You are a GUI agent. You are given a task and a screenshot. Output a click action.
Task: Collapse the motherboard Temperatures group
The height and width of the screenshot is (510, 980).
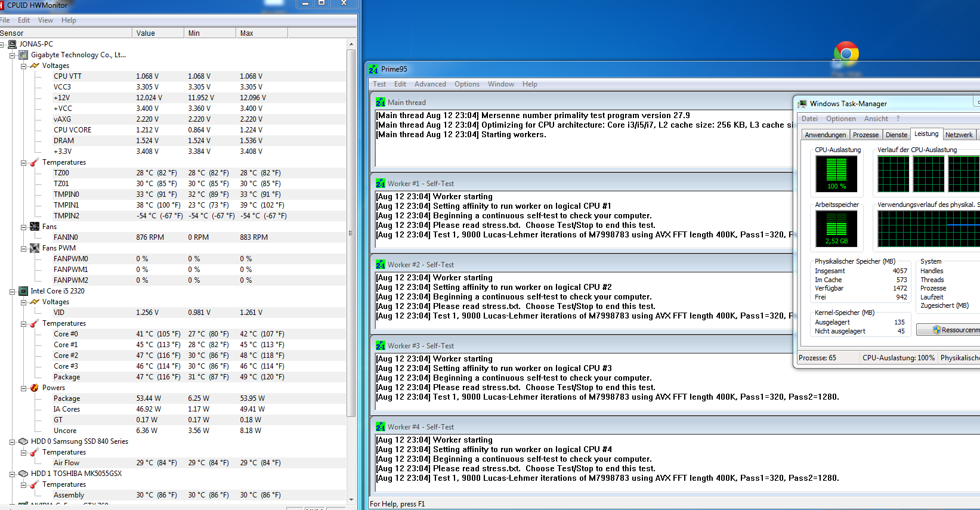coord(23,162)
